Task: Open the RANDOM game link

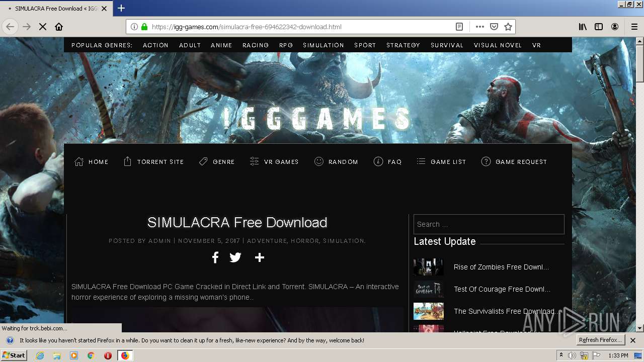Action: click(x=336, y=161)
